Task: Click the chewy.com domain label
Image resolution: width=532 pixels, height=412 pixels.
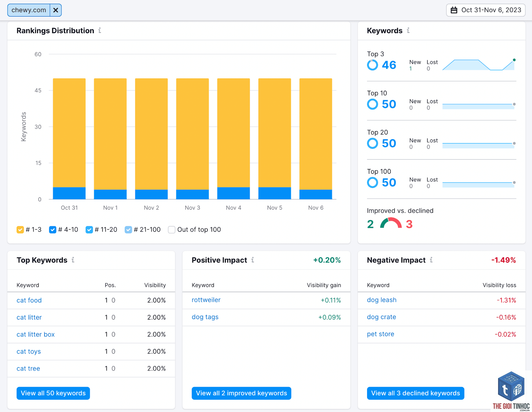Action: [29, 10]
